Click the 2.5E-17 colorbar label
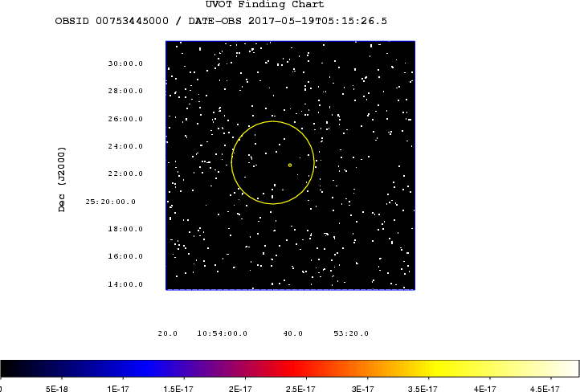The height and width of the screenshot is (392, 580). pos(300,389)
